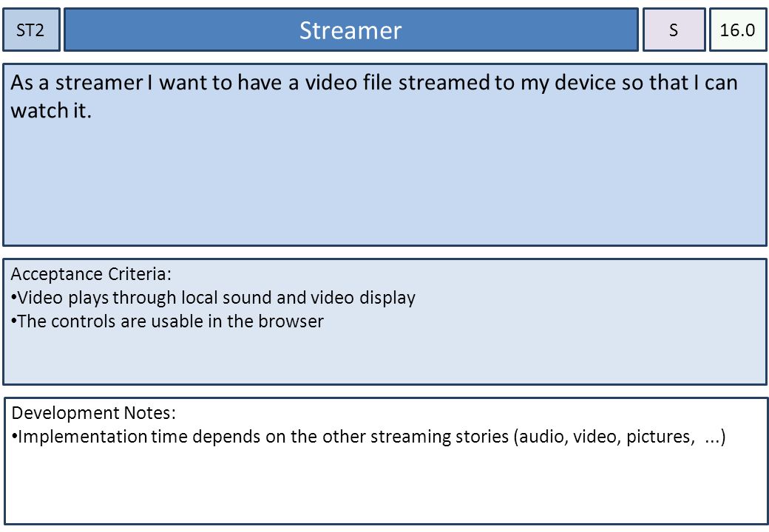Select 'Video plays through local sound' bullet
Viewport: 769px width, 532px height.
point(214,298)
